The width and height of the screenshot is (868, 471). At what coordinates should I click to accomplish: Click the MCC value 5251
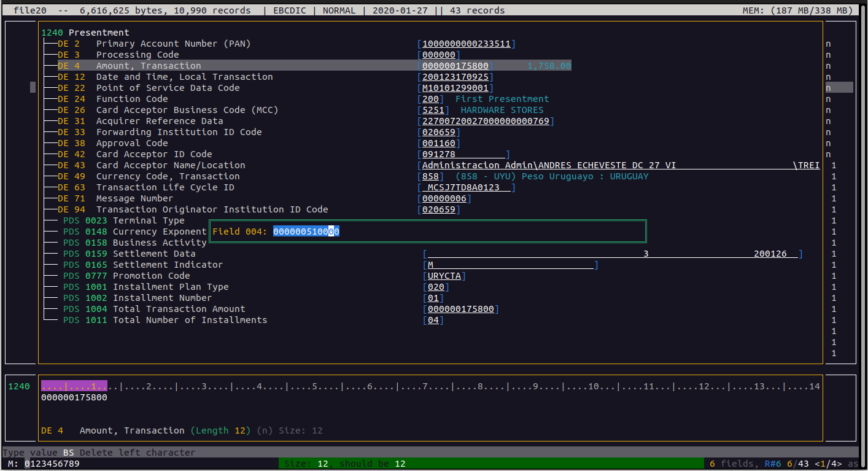[x=433, y=110]
